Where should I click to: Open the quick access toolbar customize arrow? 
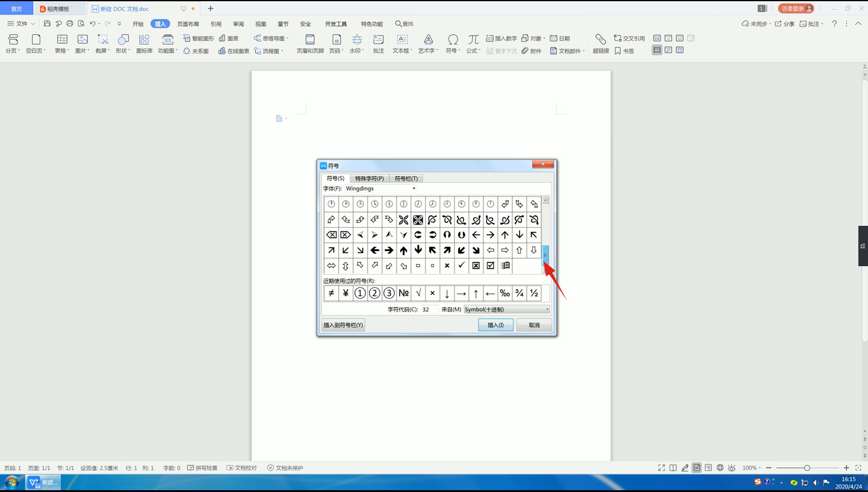pyautogui.click(x=119, y=23)
